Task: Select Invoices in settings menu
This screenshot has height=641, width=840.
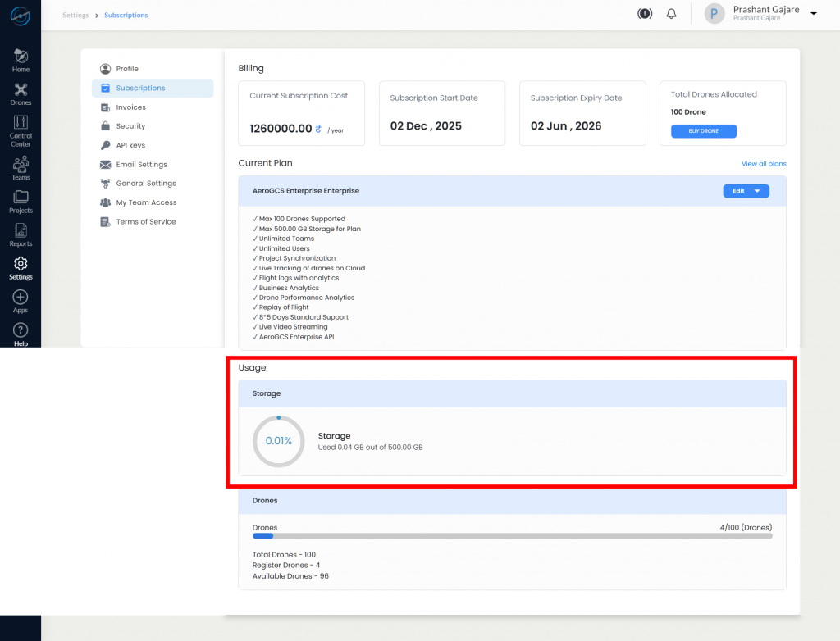Action: pos(130,107)
